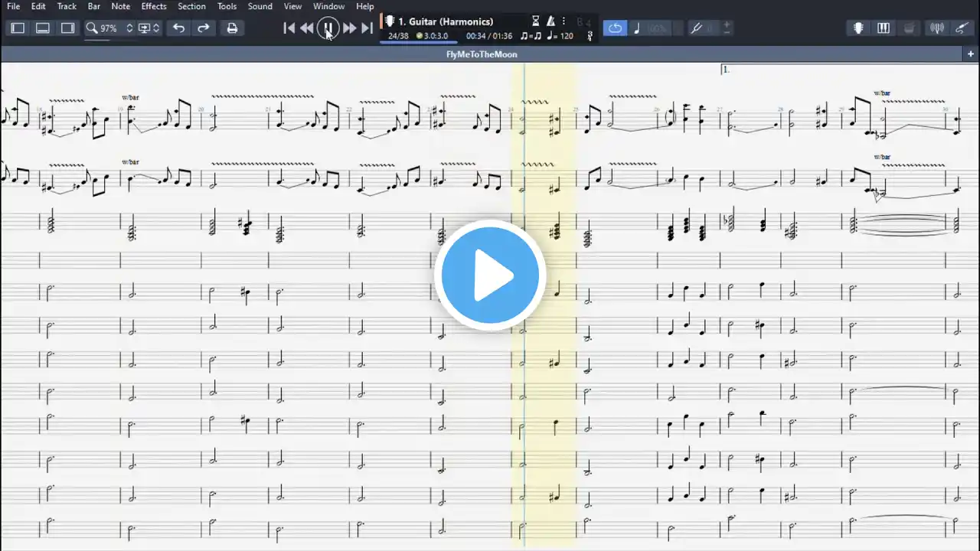Image resolution: width=980 pixels, height=551 pixels.
Task: Select the 1. Guitar (Harmonics) track name
Action: pos(446,21)
